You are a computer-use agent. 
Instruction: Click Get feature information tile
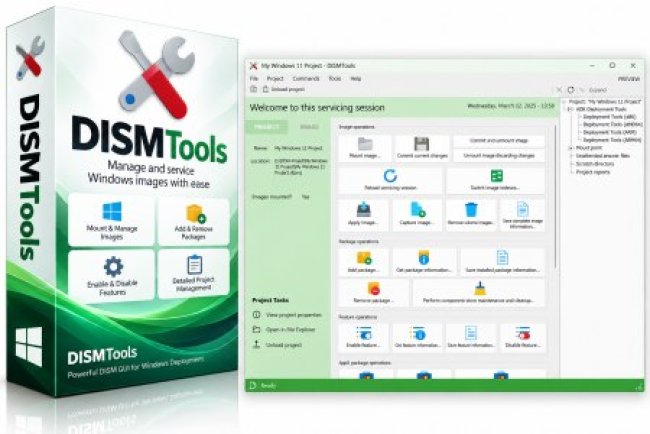417,337
